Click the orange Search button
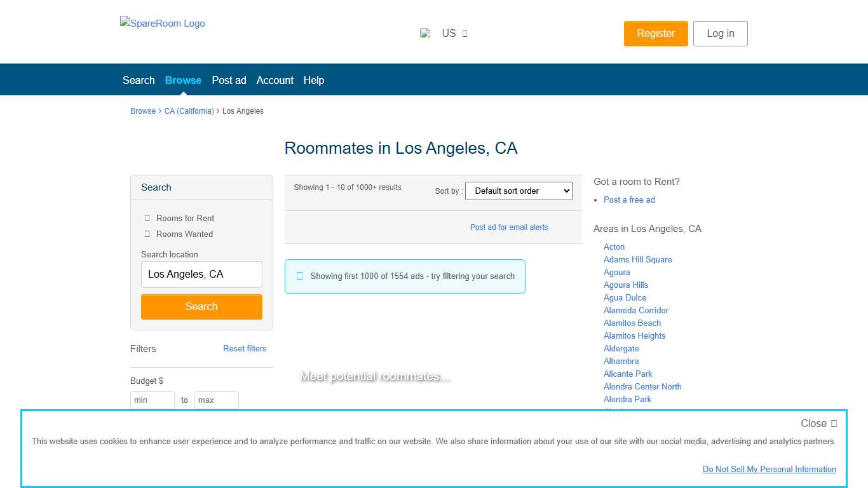The height and width of the screenshot is (488, 868). 201,306
